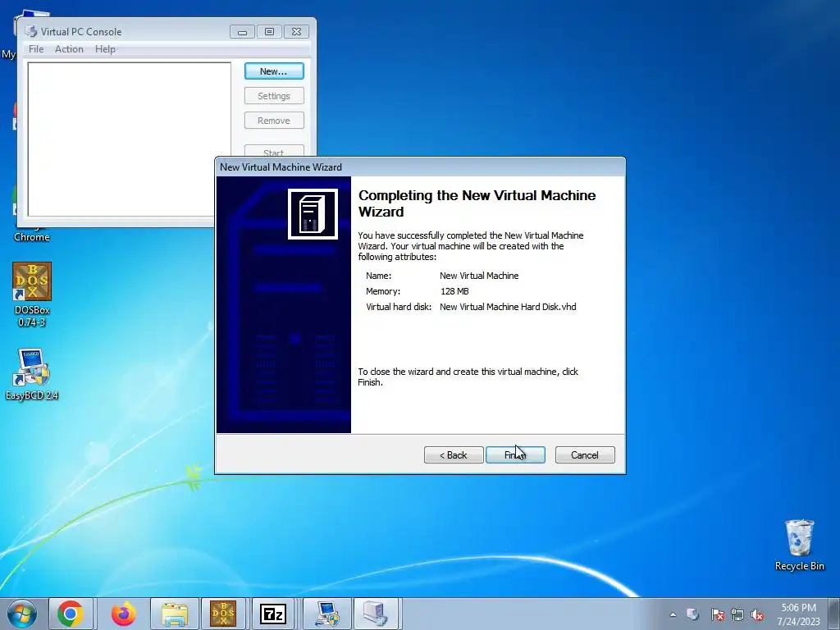Click Finish in the New Virtual Machine Wizard
This screenshot has width=840, height=630.
[515, 454]
